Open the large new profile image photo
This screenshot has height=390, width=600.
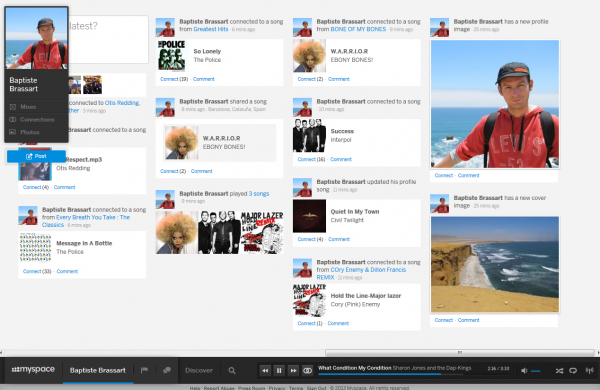pyautogui.click(x=495, y=104)
